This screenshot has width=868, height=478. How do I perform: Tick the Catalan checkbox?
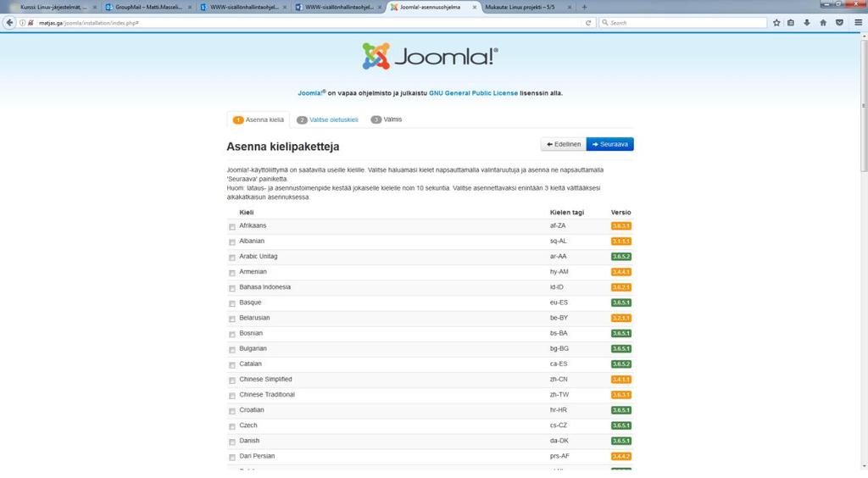coord(232,365)
